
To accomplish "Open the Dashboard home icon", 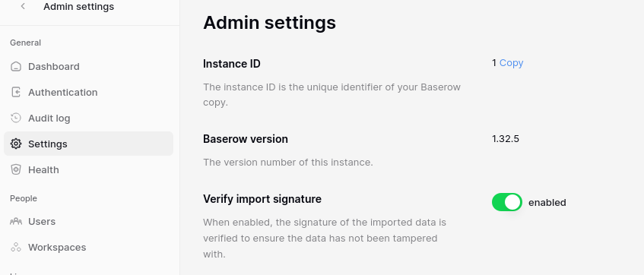I will (x=16, y=67).
